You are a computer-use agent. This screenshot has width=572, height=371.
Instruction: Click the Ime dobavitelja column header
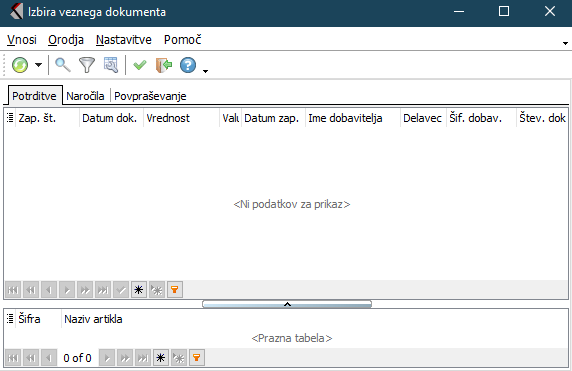353,118
